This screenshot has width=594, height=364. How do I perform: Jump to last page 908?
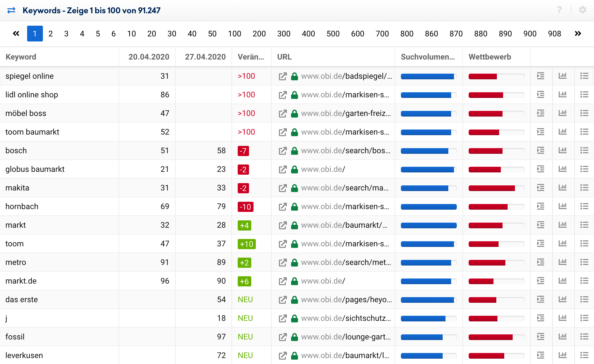(554, 34)
